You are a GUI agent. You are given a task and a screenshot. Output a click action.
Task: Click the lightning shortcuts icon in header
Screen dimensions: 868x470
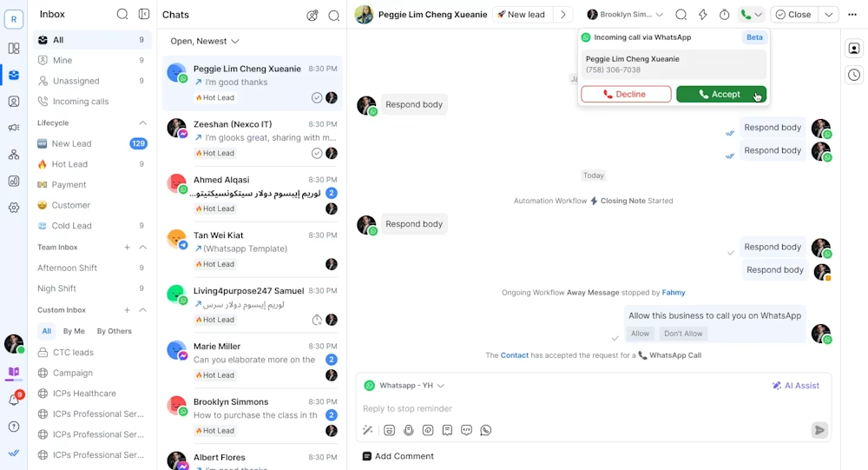tap(703, 15)
